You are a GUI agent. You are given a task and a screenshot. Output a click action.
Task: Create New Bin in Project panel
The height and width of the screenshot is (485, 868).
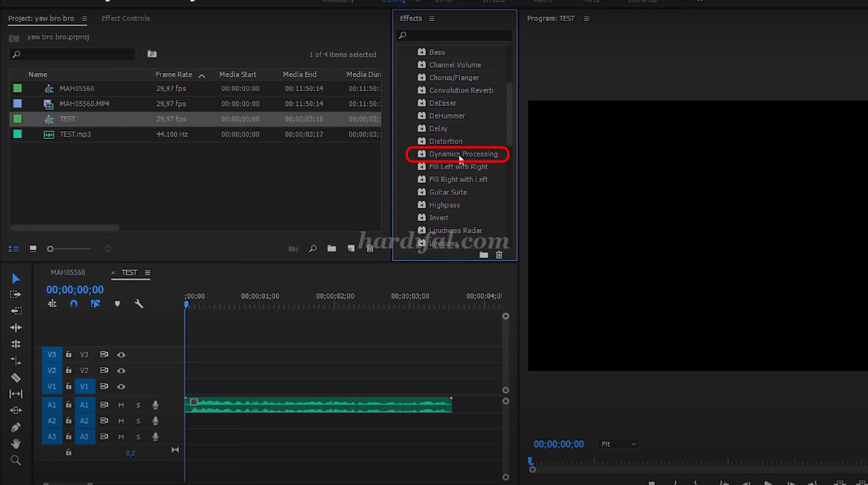pos(332,248)
